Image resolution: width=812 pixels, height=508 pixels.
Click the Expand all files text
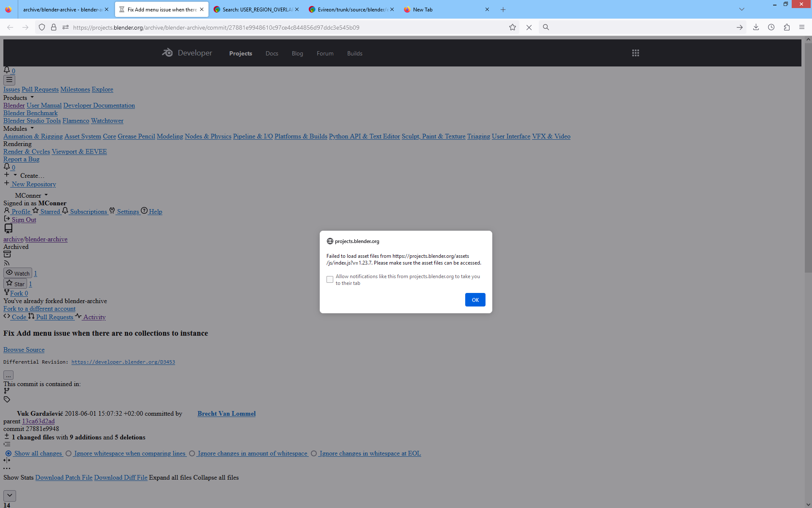pyautogui.click(x=170, y=478)
